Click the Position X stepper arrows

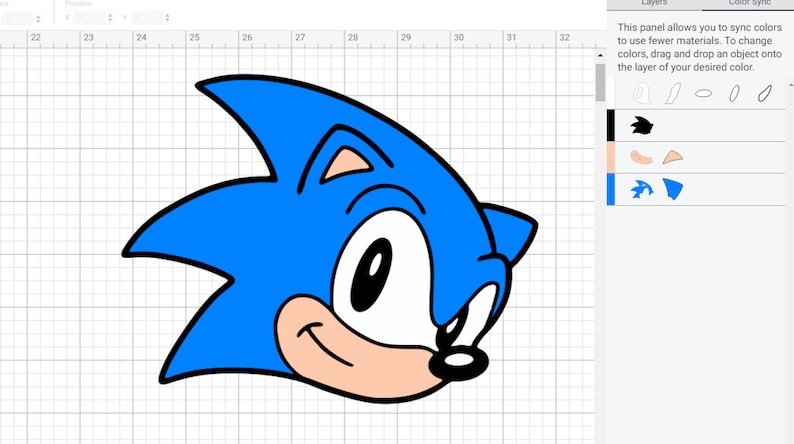click(110, 18)
